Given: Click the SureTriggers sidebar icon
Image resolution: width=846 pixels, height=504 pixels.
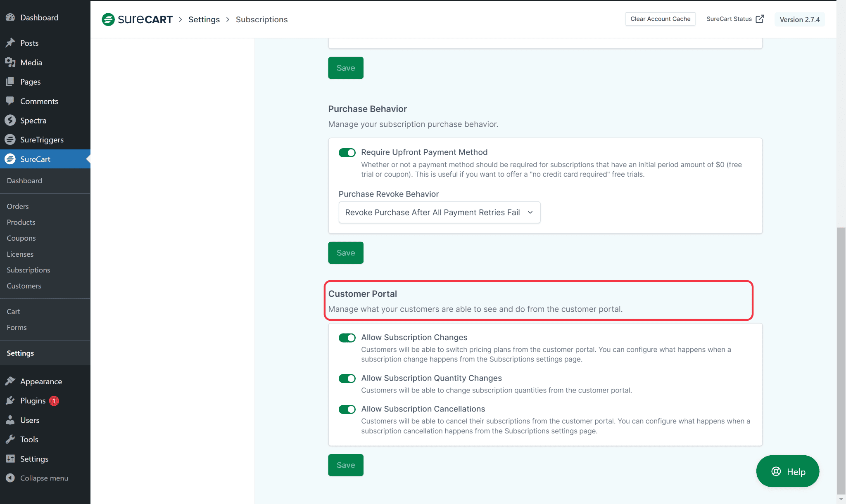Looking at the screenshot, I should coord(10,140).
